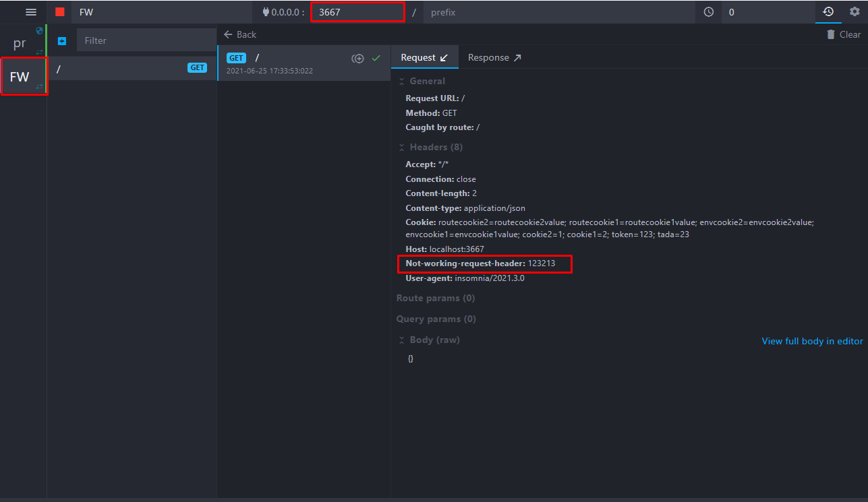Clear all recorded logs

pyautogui.click(x=842, y=34)
